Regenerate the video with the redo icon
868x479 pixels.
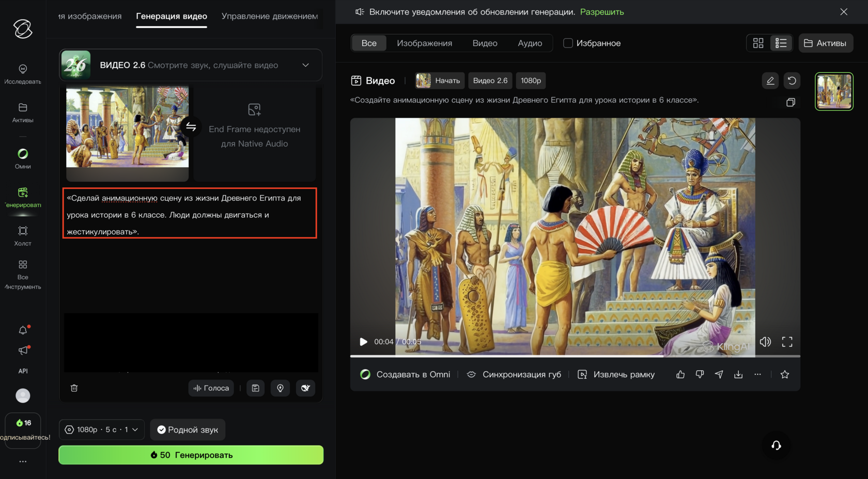(x=792, y=81)
